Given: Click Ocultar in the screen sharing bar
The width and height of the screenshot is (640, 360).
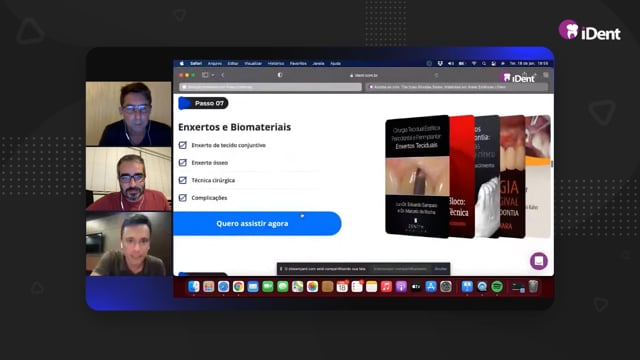Looking at the screenshot, I should pos(440,269).
